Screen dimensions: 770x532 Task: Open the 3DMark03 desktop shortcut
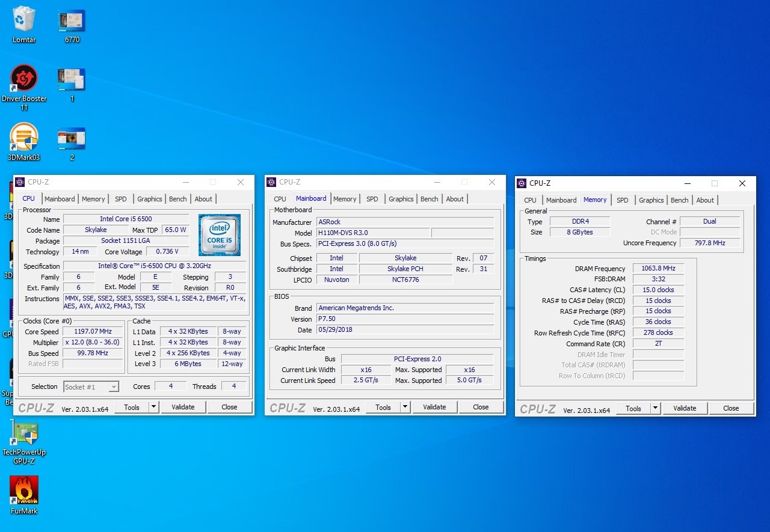[24, 142]
